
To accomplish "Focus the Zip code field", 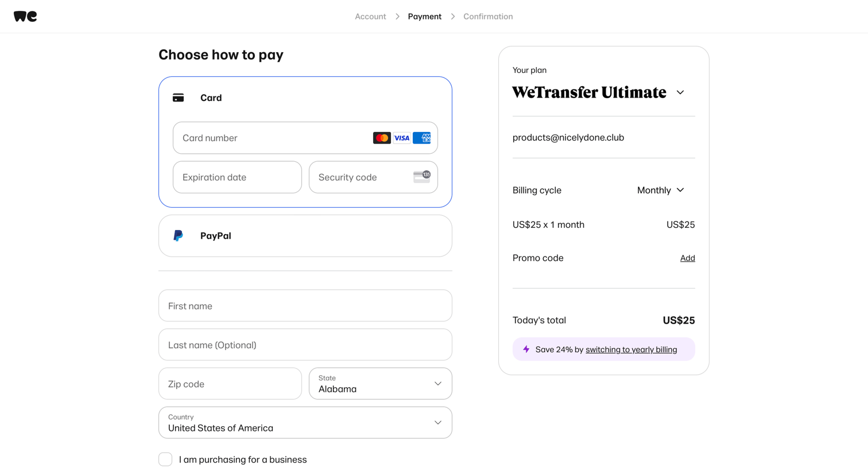I will click(x=230, y=383).
